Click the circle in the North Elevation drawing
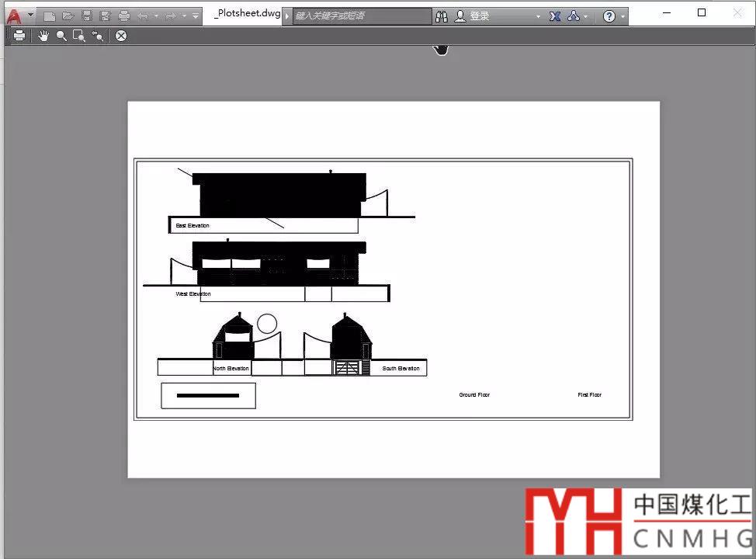The image size is (756, 559). 267,324
